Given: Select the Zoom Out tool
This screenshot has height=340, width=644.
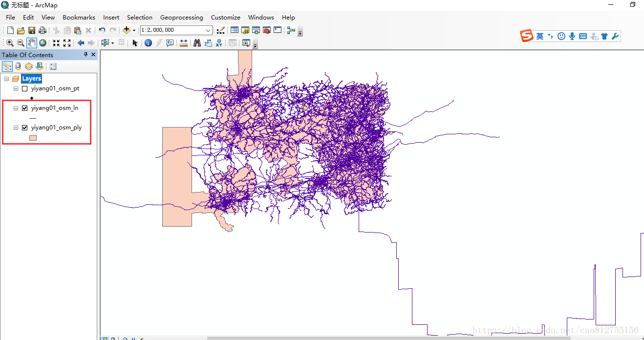Looking at the screenshot, I should pyautogui.click(x=21, y=43).
